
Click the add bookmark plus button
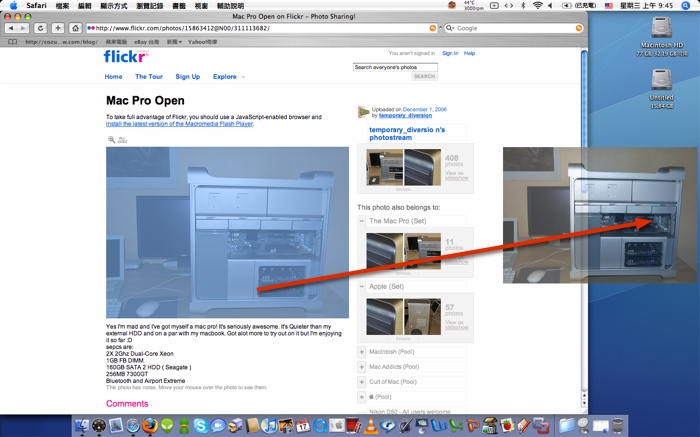click(58, 28)
